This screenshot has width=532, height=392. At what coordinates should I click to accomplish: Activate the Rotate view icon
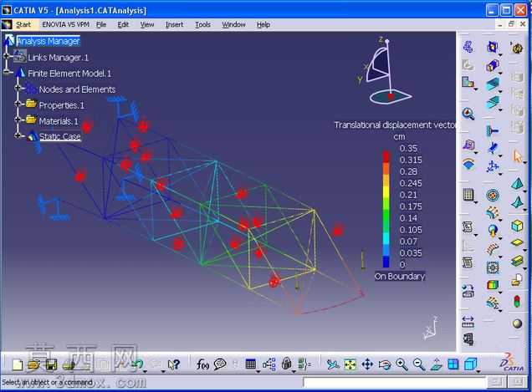(385, 364)
